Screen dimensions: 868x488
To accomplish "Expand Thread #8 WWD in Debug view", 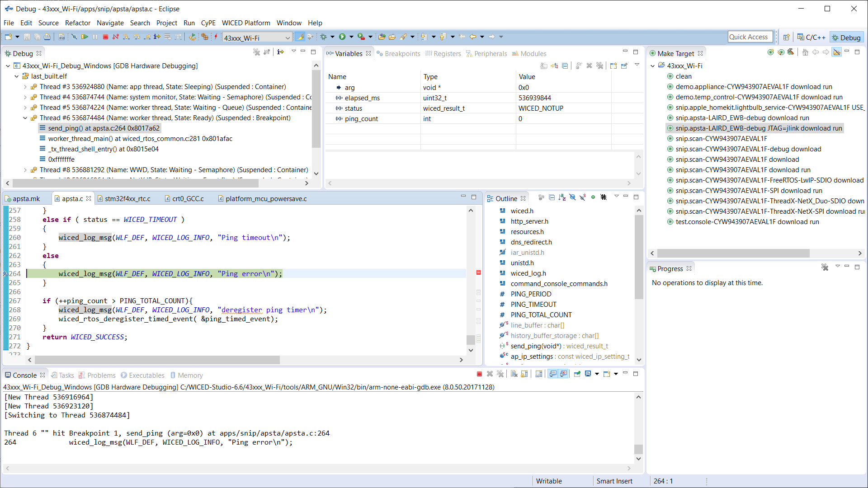I will pyautogui.click(x=25, y=170).
